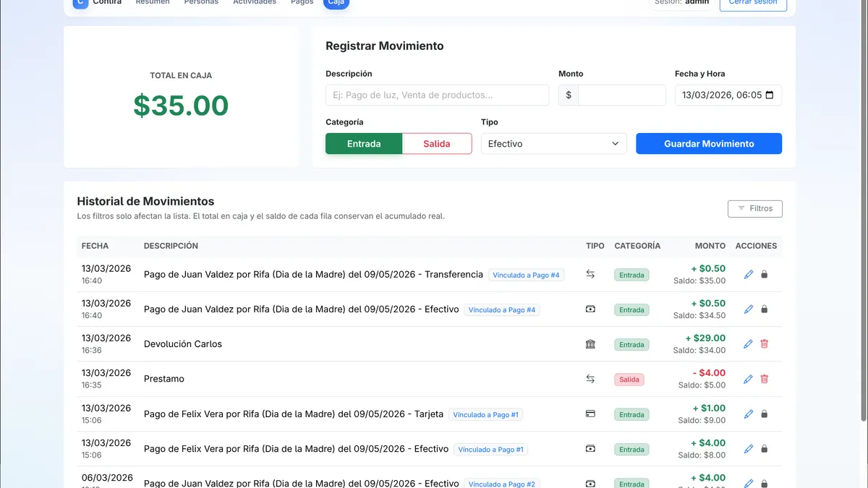This screenshot has height=488, width=868.
Task: Click the Descripción text field
Action: [x=437, y=95]
